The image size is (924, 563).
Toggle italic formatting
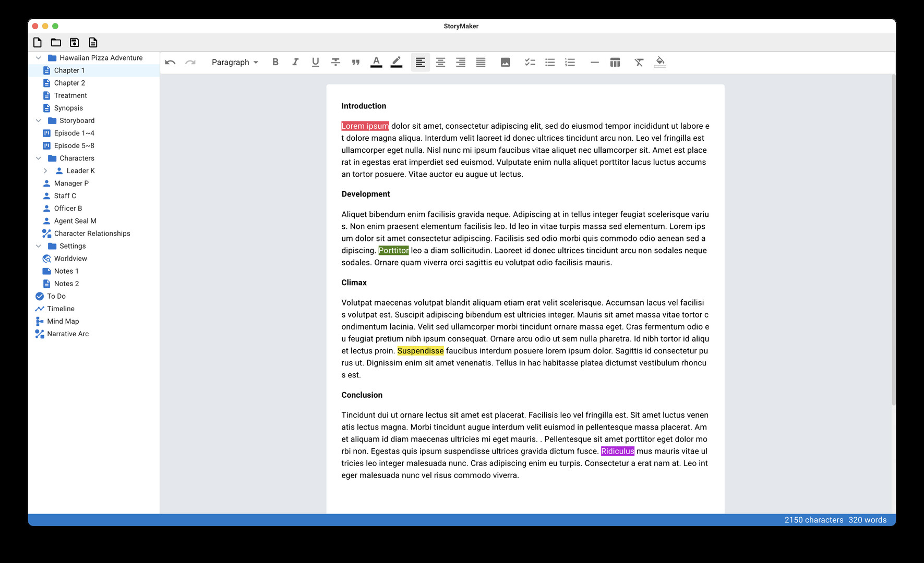point(295,62)
